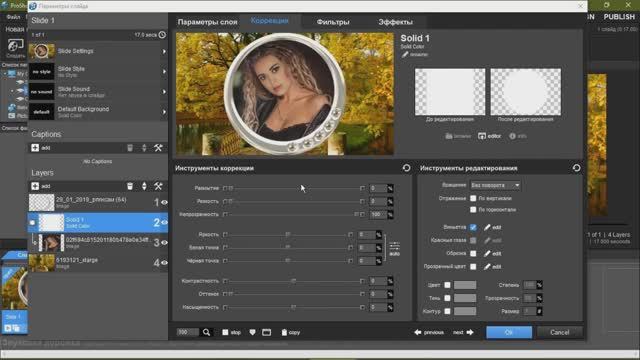Edit the vignette (Виньетка) settings
Screen dimensions: 640x360
(493, 227)
